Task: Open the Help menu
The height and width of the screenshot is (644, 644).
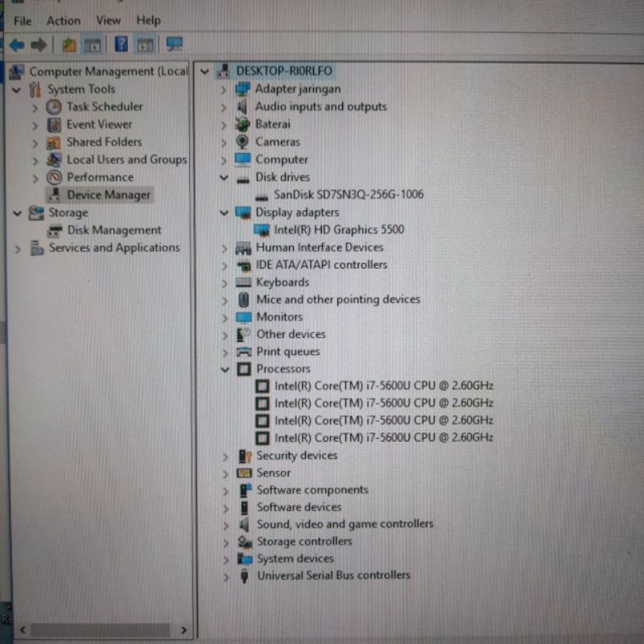Action: pyautogui.click(x=148, y=20)
